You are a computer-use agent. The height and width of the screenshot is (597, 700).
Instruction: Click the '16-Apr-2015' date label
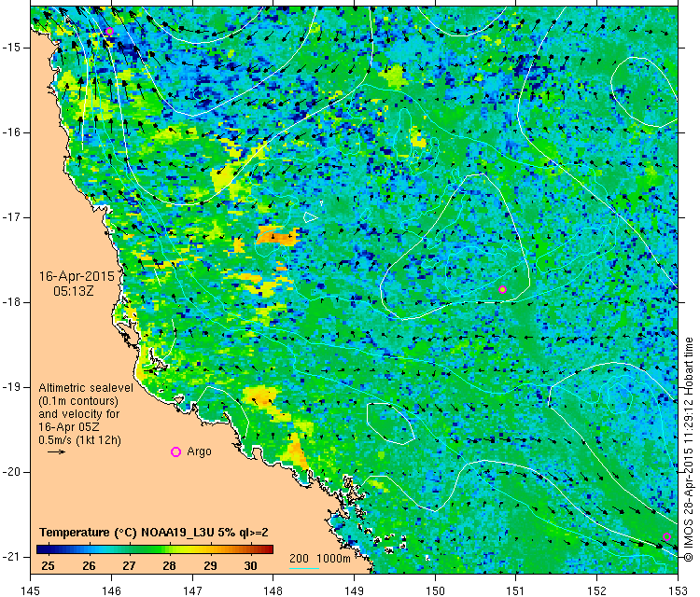point(77,276)
